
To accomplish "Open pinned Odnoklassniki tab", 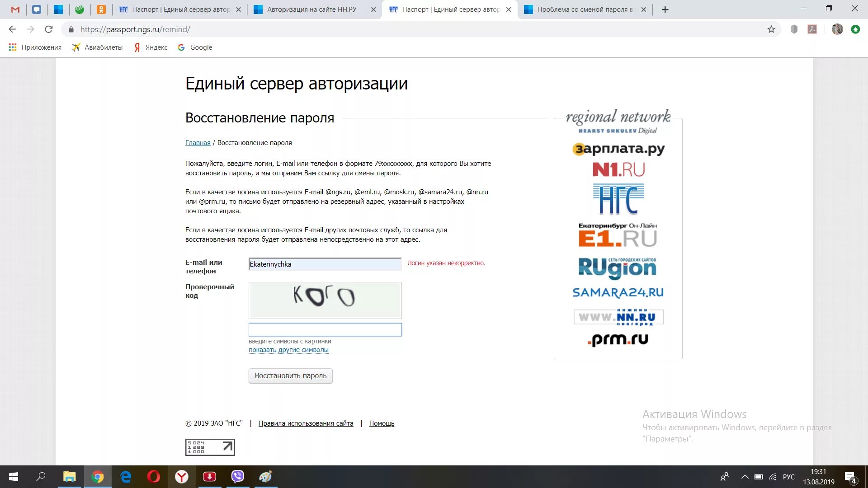I will 101,9.
